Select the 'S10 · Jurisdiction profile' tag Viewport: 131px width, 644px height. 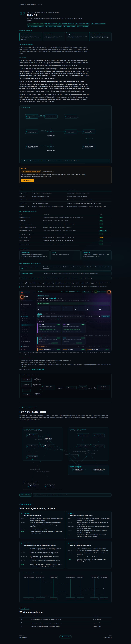pos(83,24)
